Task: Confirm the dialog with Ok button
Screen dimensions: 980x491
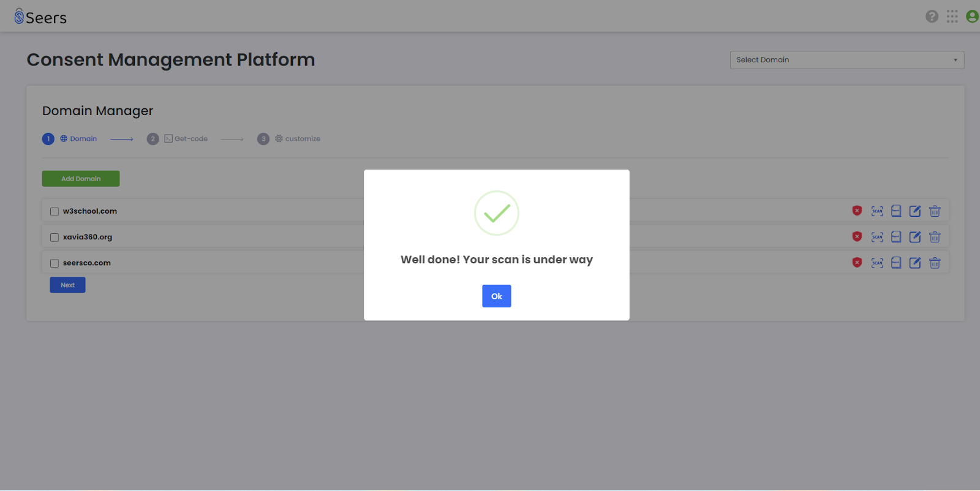Action: [x=497, y=296]
